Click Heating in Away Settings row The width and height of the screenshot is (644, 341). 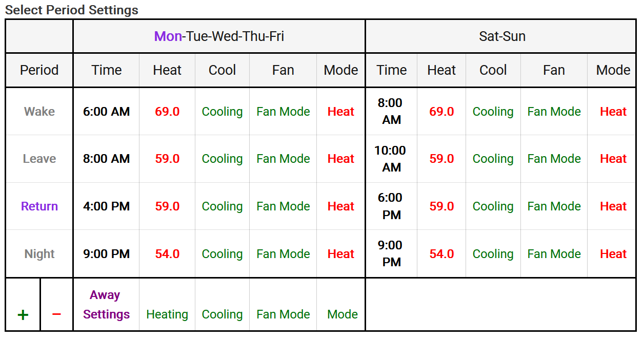167,314
